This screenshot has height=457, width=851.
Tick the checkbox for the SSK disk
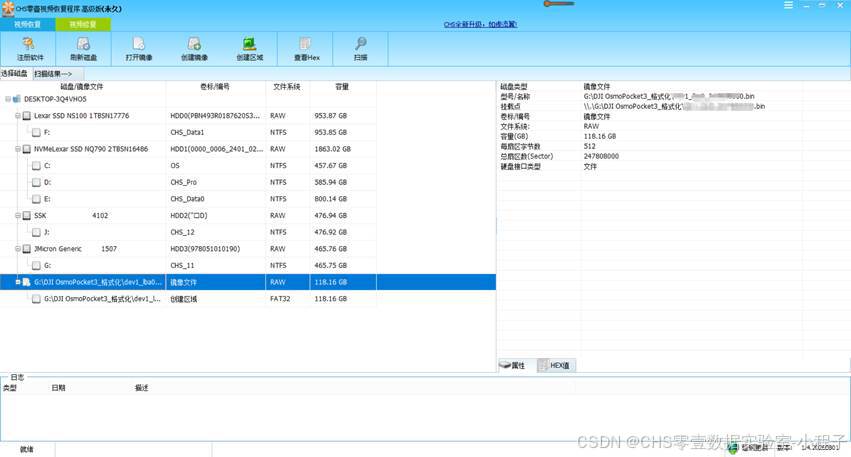pos(27,215)
